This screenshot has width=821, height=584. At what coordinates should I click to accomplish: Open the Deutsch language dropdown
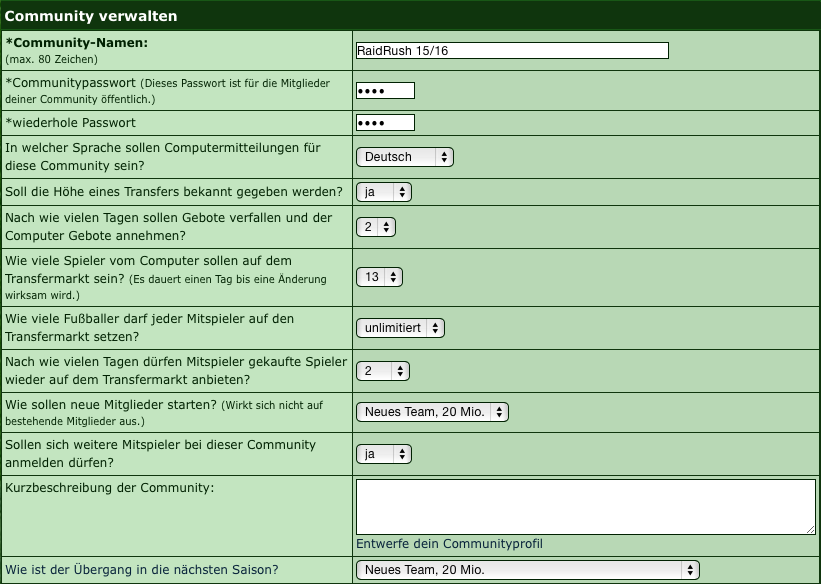pos(405,157)
